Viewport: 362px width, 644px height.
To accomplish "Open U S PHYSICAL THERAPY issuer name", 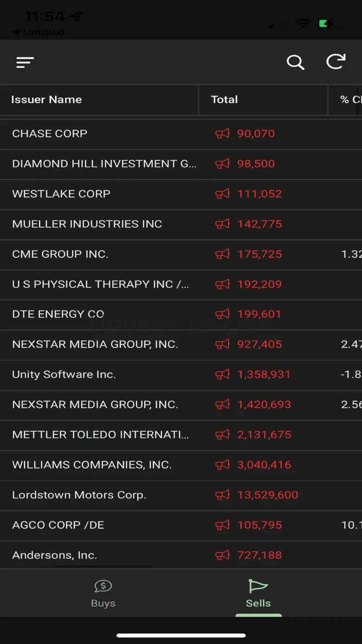I will (x=100, y=284).
